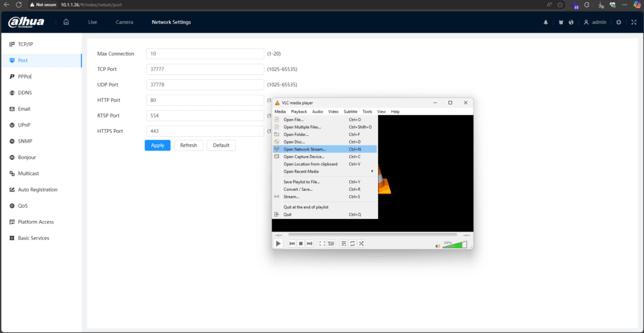This screenshot has height=333, width=644.
Task: Click VLC's next media button
Action: click(x=309, y=244)
